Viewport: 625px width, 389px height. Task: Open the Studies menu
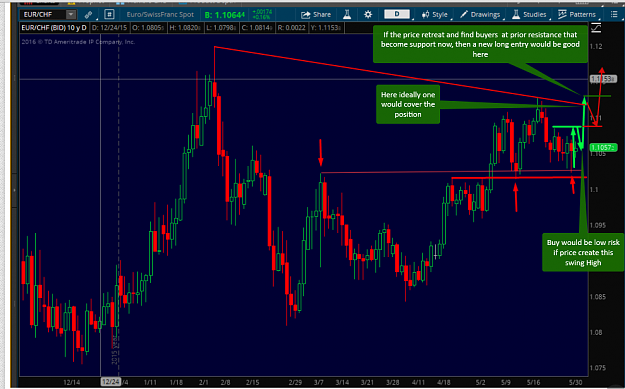coord(529,15)
